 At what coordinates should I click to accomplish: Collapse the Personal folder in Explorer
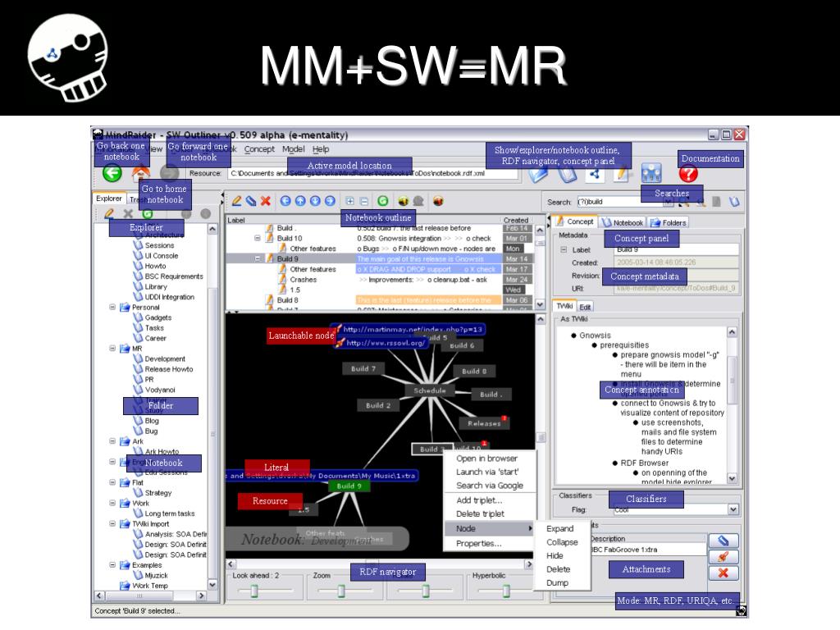tap(112, 307)
